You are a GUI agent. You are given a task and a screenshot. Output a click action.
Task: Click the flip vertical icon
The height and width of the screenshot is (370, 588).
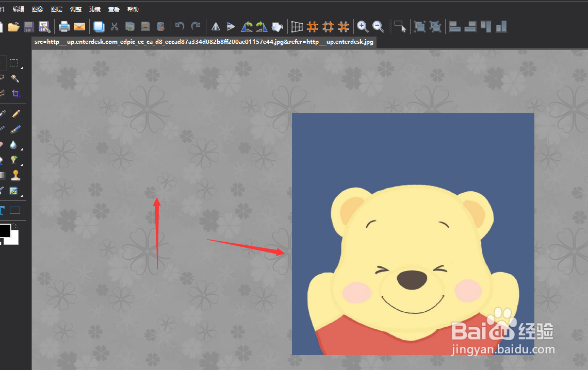point(231,27)
